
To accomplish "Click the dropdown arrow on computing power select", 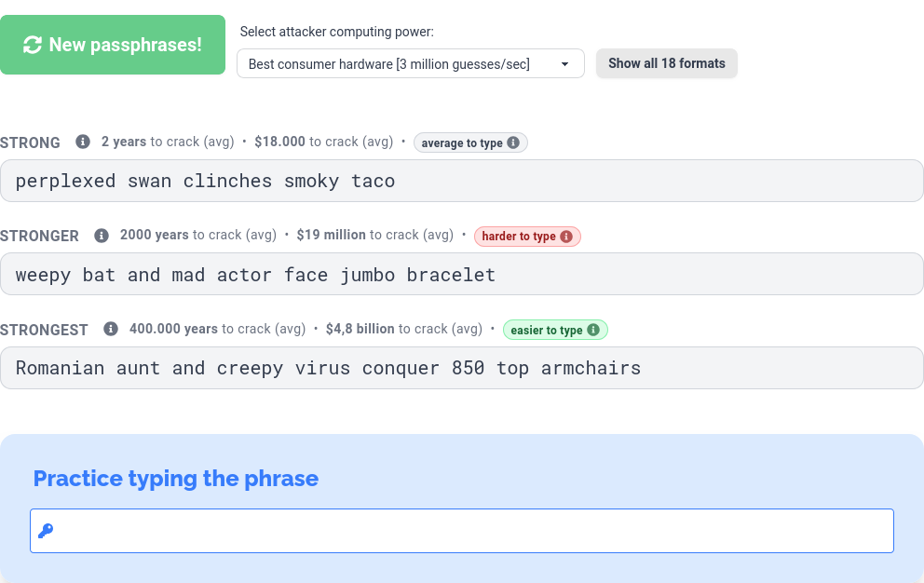I will point(564,64).
